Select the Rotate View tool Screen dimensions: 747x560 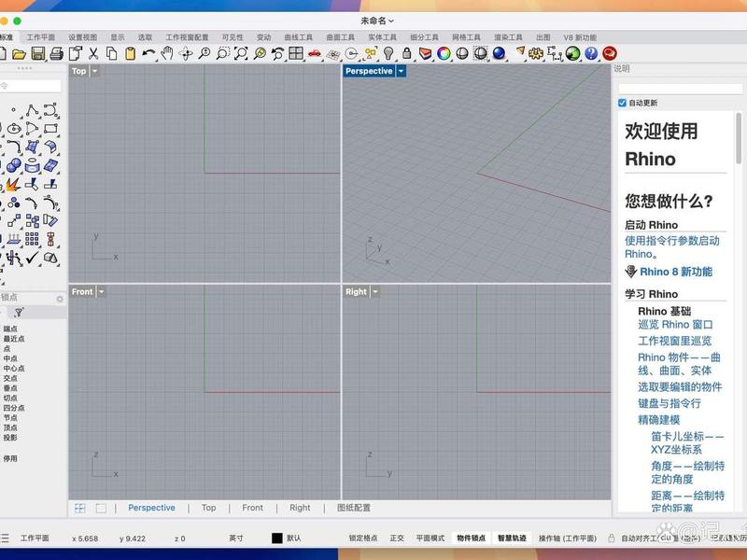tap(185, 53)
